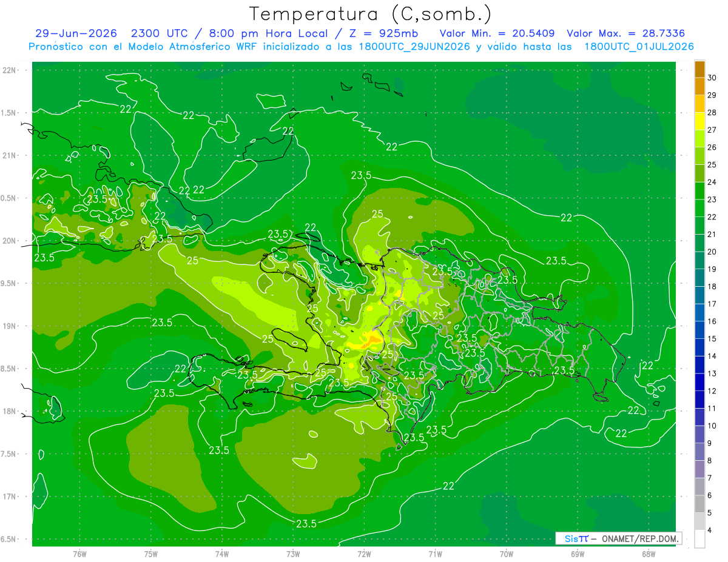The height and width of the screenshot is (562, 728).
Task: Click the '73W' longitude axis label
Action: point(293,554)
